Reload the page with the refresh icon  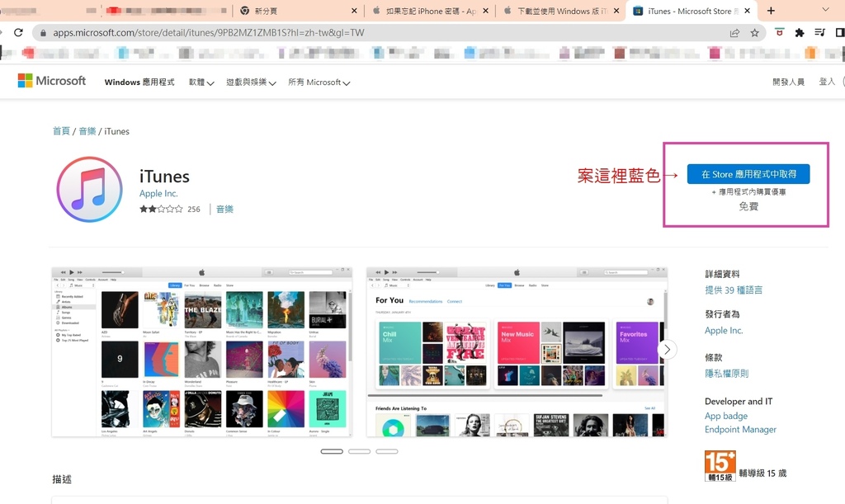tap(18, 33)
